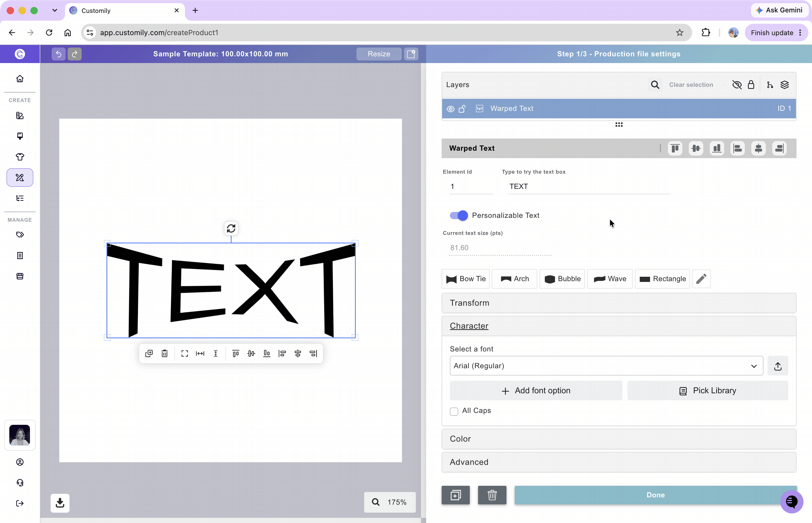The image size is (812, 523).
Task: Click the fit-to-canvas icon in the floating toolbar
Action: [185, 353]
